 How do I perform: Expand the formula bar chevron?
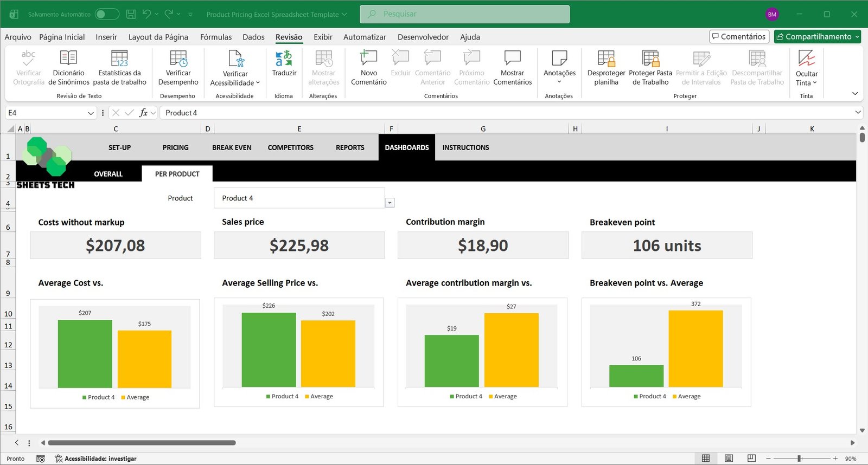click(858, 113)
